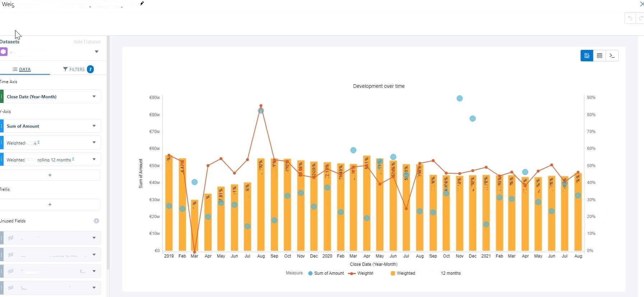The height and width of the screenshot is (297, 644).
Task: Click the purple dataset icon
Action: (3, 52)
